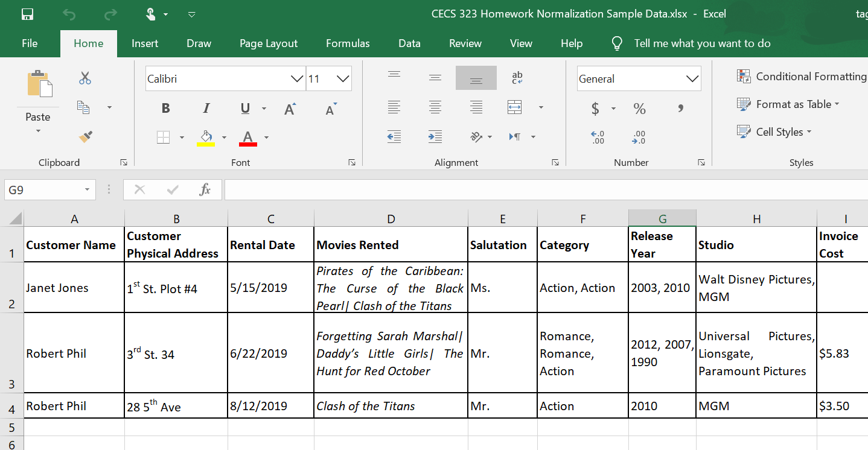
Task: Expand the Copy options arrow
Action: click(109, 107)
